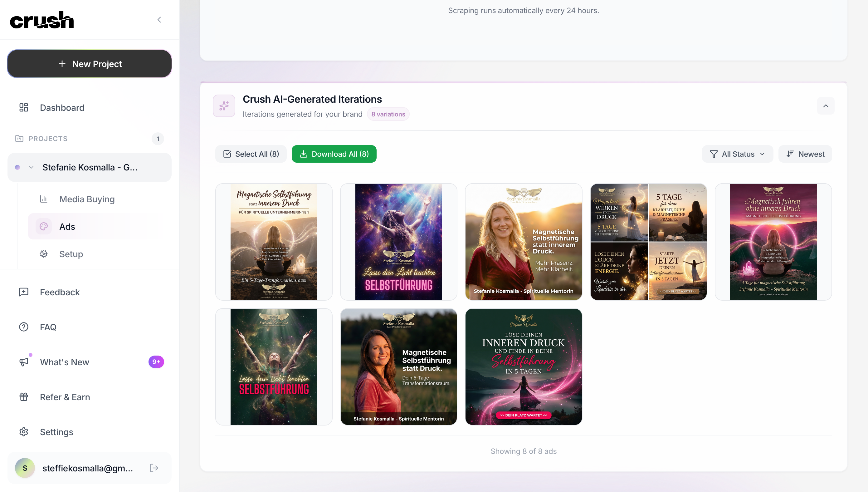
Task: Open the FAQ help icon
Action: (x=24, y=327)
